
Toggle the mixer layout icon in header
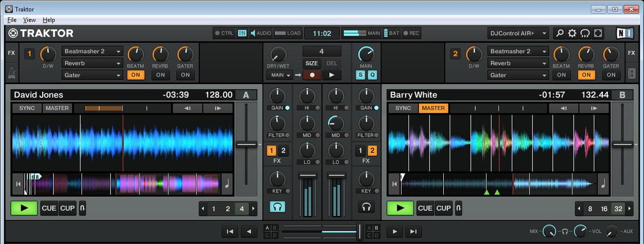click(x=242, y=33)
